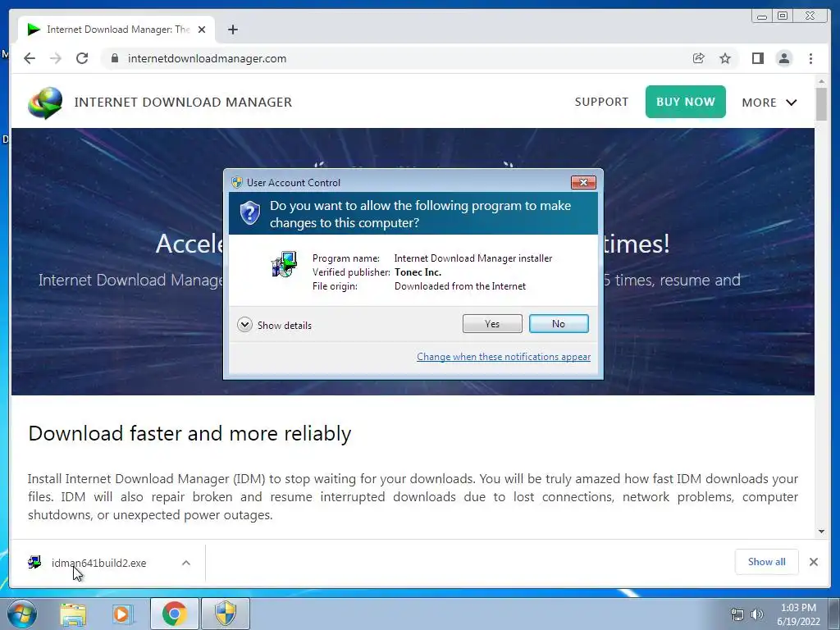Click the page scrollbar up arrow
This screenshot has height=630, width=840.
[821, 81]
